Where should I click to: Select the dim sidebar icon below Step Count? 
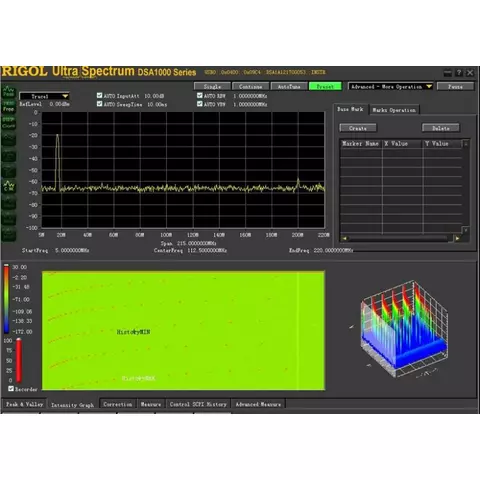(x=9, y=138)
